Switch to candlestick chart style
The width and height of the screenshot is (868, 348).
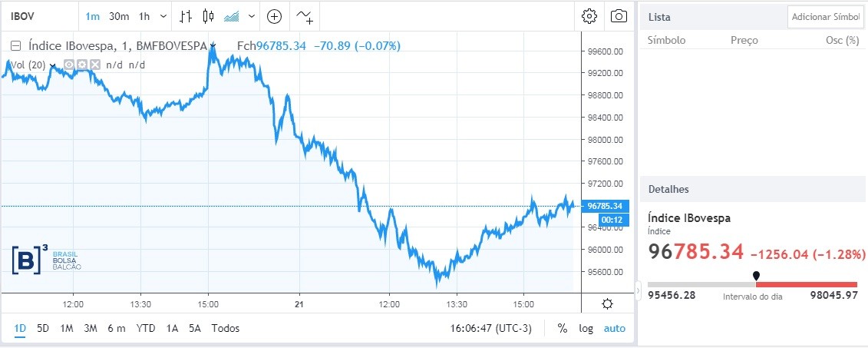(x=208, y=16)
